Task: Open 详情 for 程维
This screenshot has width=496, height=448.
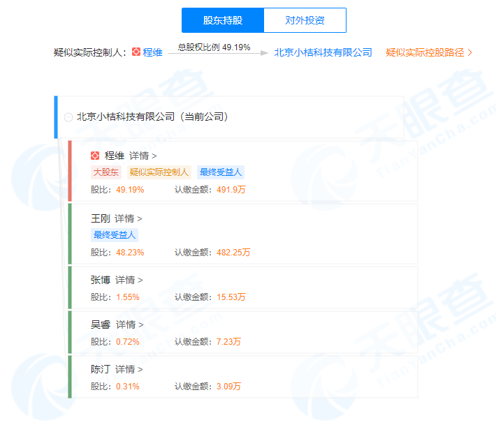Action: (x=143, y=156)
